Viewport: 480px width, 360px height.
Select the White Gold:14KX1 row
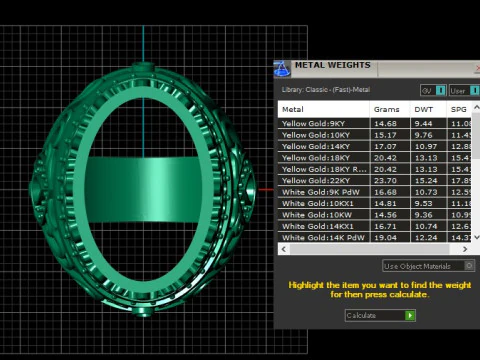pos(375,226)
